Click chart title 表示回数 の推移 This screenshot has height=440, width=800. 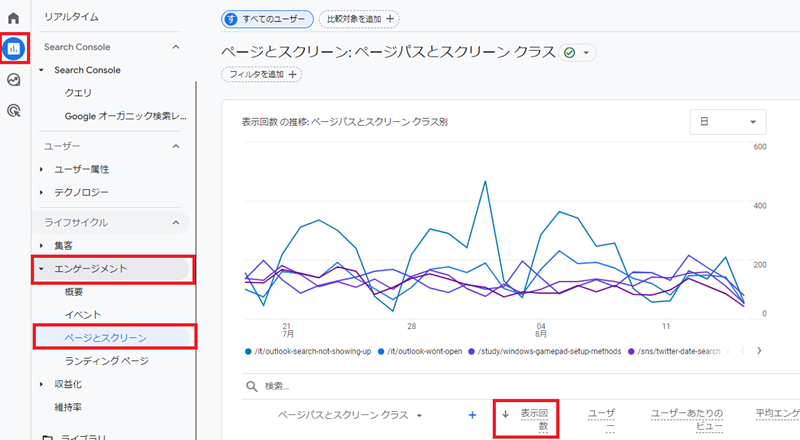344,122
